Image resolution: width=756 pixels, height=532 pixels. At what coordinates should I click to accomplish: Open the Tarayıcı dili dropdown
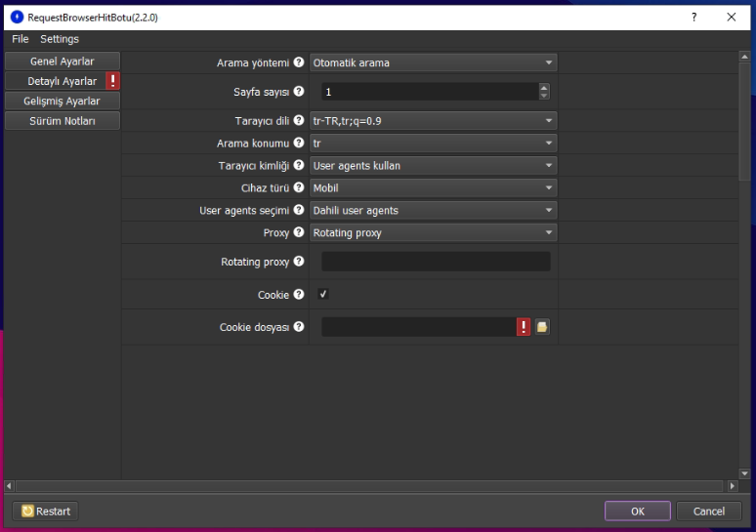(434, 120)
